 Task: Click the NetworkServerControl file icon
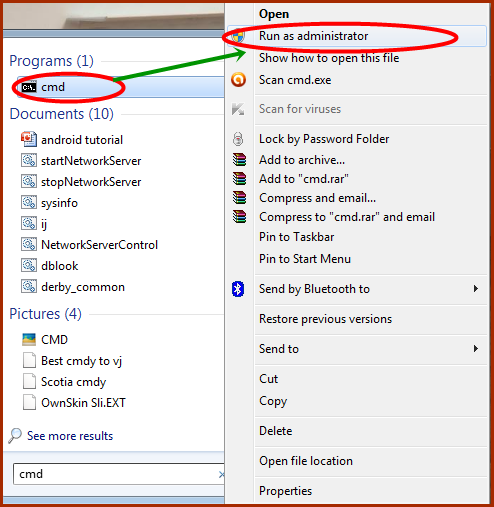[x=29, y=245]
